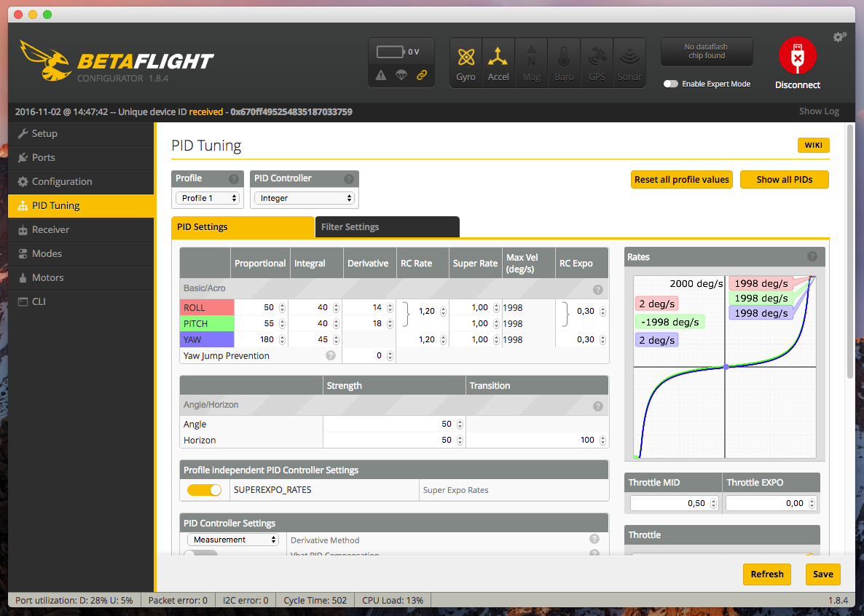Open the Derivative Method Measurement dropdown
This screenshot has width=864, height=616.
tap(233, 540)
